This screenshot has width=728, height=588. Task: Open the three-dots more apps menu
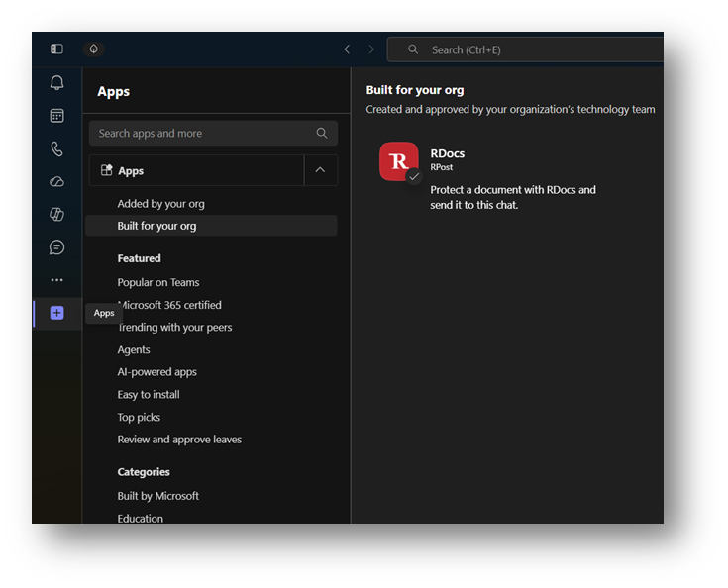point(57,280)
